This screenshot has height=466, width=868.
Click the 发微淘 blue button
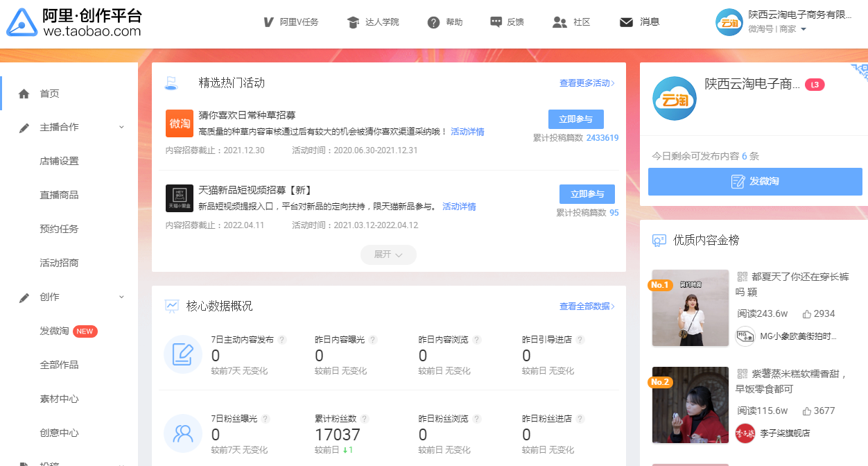coord(755,181)
